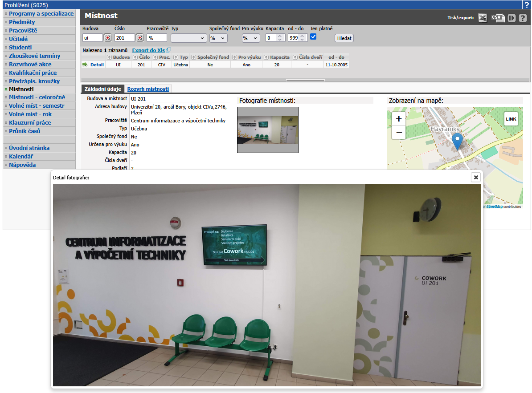Click the Export do Xls link

pos(148,50)
